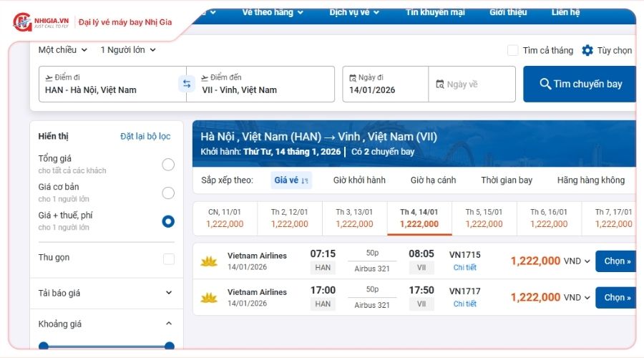
Task: Click the 17:50 arrival time
Action: (x=421, y=290)
